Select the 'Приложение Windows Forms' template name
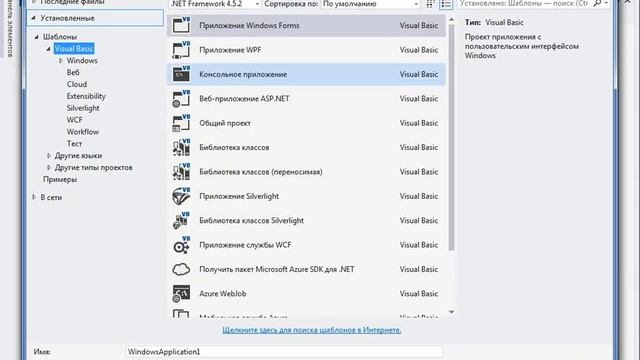This screenshot has width=640, height=360. click(x=249, y=25)
